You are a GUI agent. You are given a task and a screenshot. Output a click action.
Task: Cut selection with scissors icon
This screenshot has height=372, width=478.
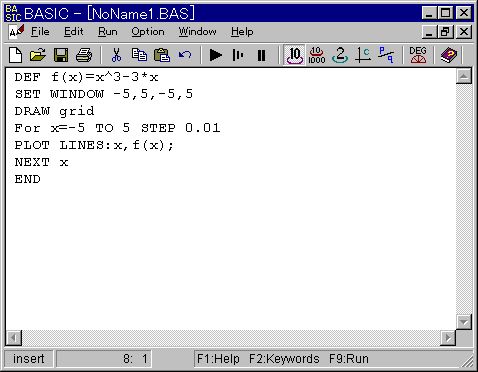click(116, 55)
